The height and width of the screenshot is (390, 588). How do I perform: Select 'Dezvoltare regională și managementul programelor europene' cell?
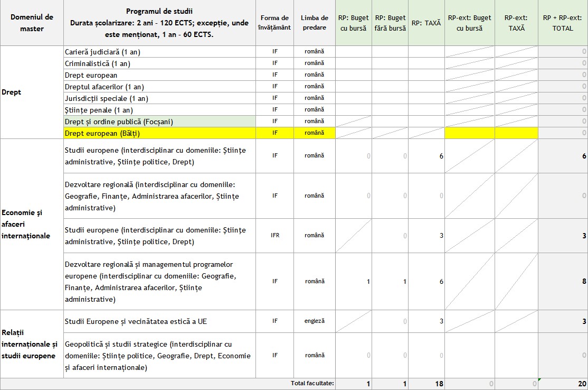pos(160,282)
